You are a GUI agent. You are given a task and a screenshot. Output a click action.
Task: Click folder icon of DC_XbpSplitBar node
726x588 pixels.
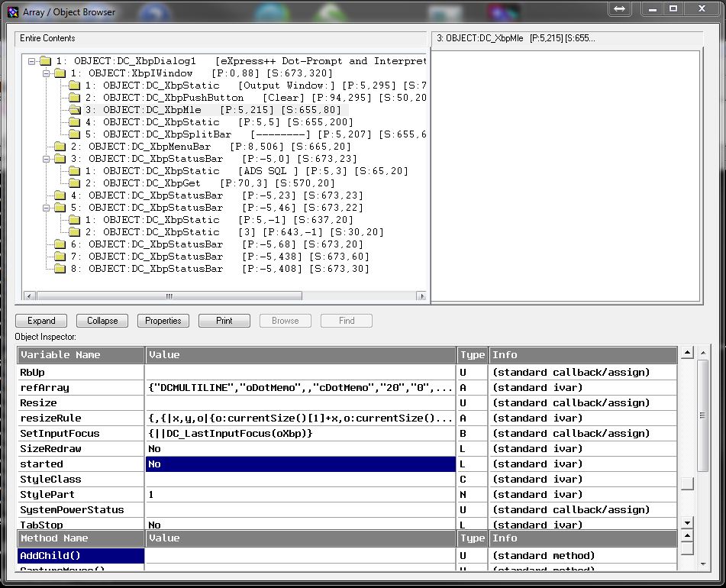tap(74, 134)
